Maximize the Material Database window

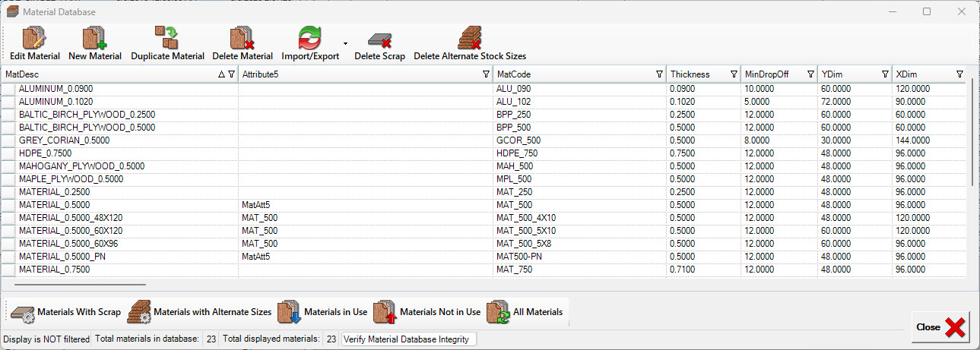pos(927,11)
